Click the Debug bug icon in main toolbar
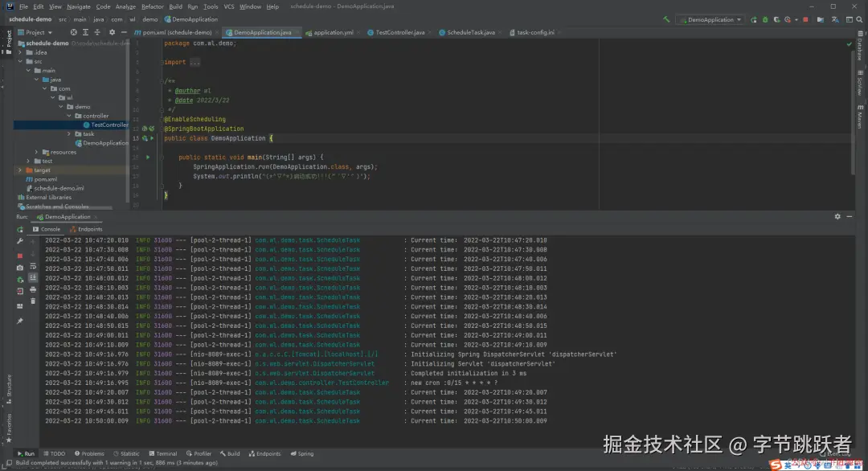Viewport: 868px width, 471px height. coord(767,19)
